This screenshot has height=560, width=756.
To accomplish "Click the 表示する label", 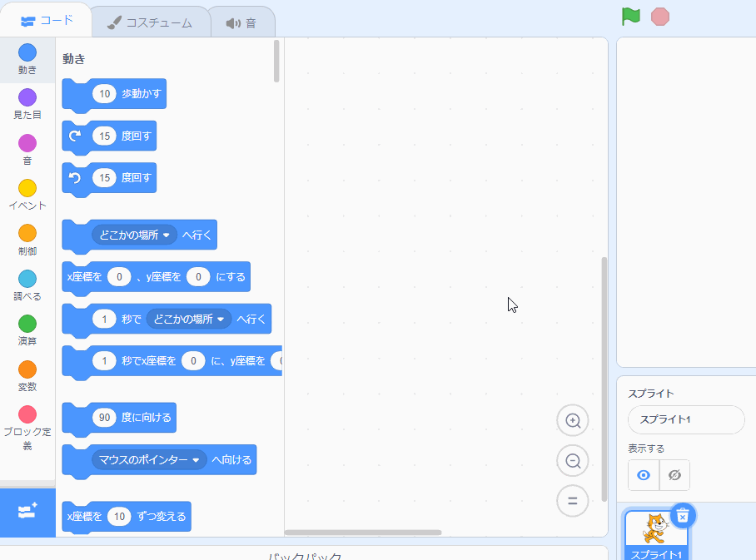I will (x=646, y=448).
